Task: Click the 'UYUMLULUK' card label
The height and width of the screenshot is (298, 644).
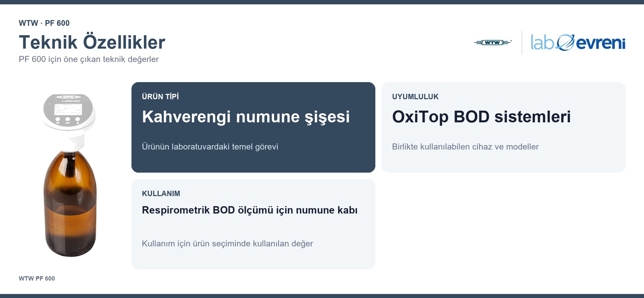Action: click(x=415, y=97)
